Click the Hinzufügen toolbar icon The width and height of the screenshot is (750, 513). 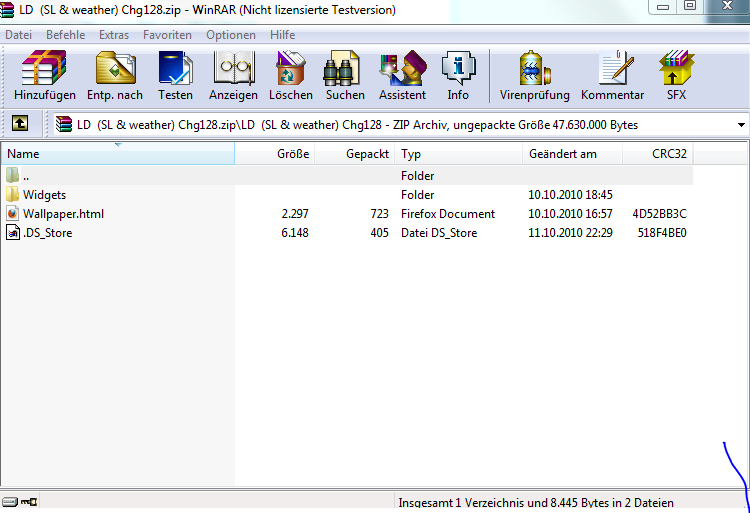click(44, 76)
